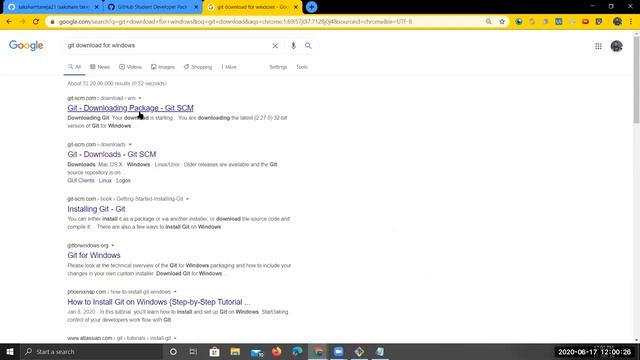Start voice search with the microphone icon
Image resolution: width=640 pixels, height=360 pixels.
[x=293, y=46]
